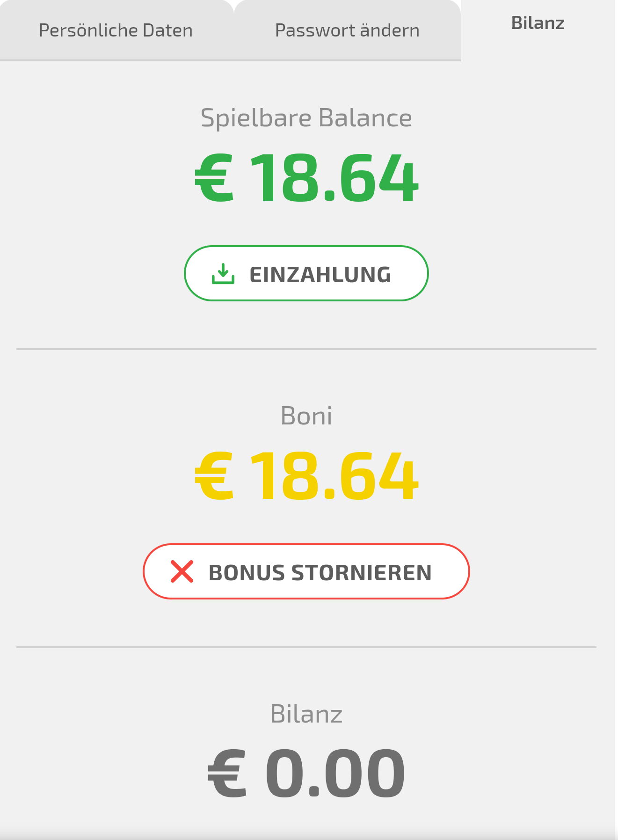Click the word STORNIEREN in the cancel button
The width and height of the screenshot is (618, 840).
point(361,573)
